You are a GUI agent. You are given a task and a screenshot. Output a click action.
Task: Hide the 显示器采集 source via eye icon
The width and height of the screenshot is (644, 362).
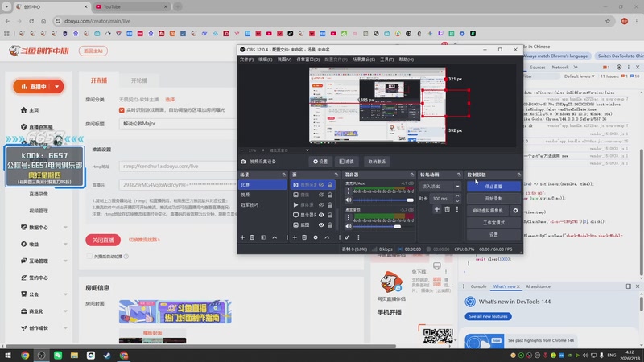pos(321,215)
